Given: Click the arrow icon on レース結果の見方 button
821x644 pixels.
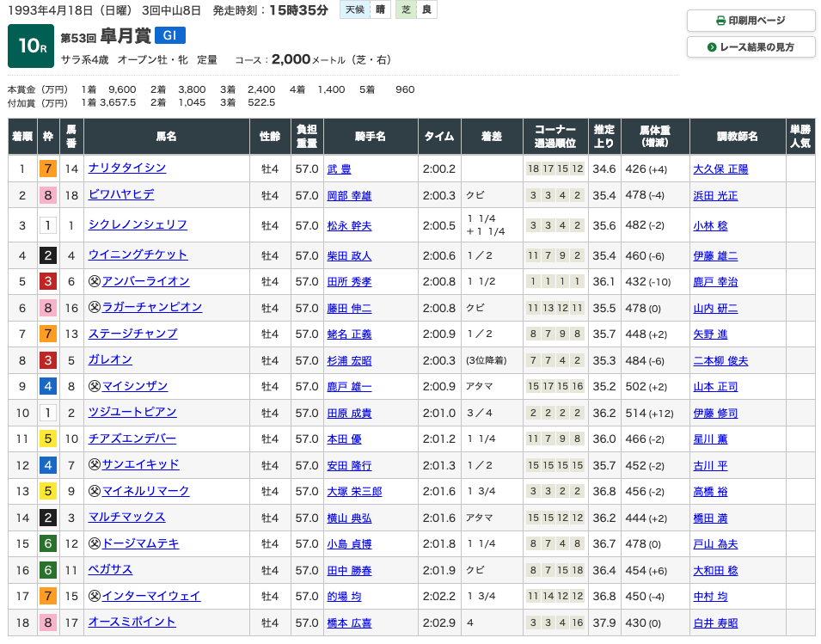Looking at the screenshot, I should pos(712,47).
